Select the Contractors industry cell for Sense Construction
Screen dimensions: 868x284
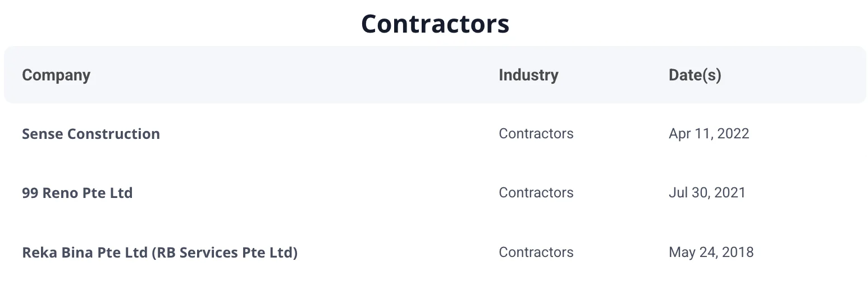click(536, 134)
